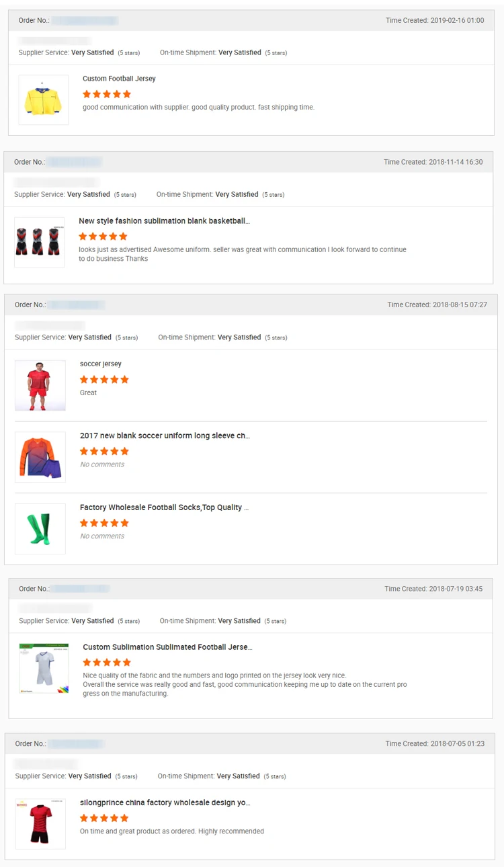
Task: Click star rating under silongprince jersey listing
Action: (104, 818)
